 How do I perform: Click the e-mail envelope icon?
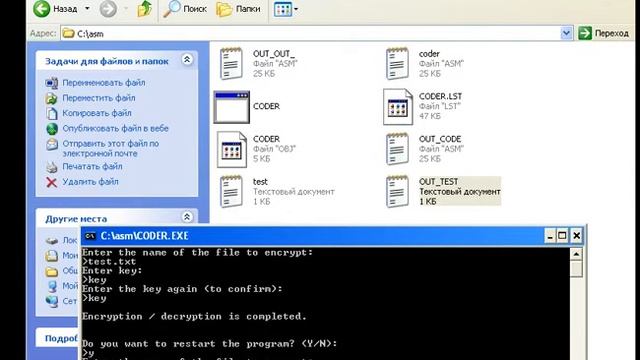tap(52, 144)
